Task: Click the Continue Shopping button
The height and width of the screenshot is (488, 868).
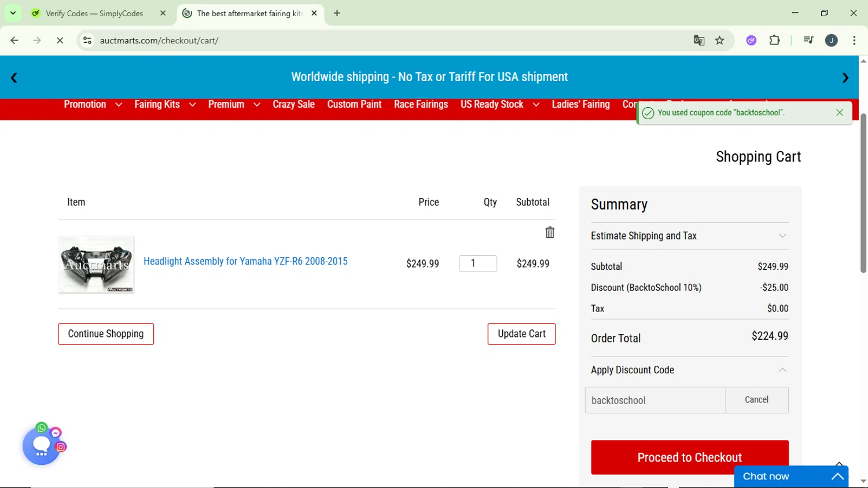Action: [x=106, y=334]
